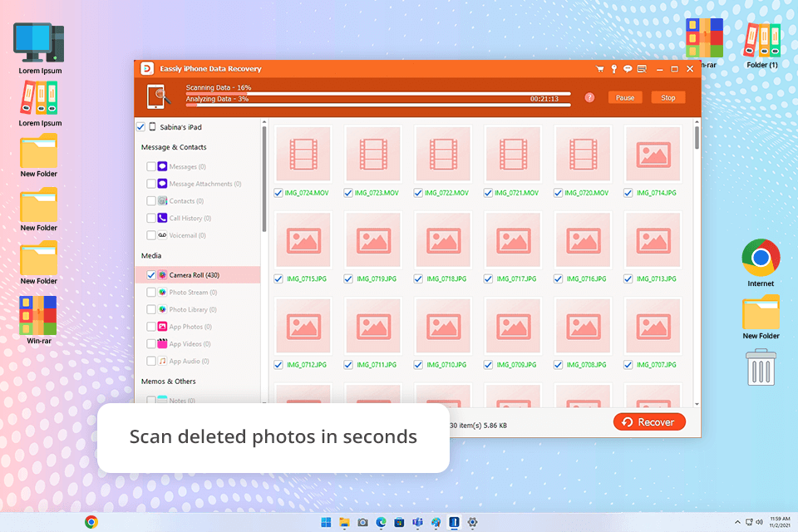
Task: Click the red help question mark
Action: [x=589, y=97]
